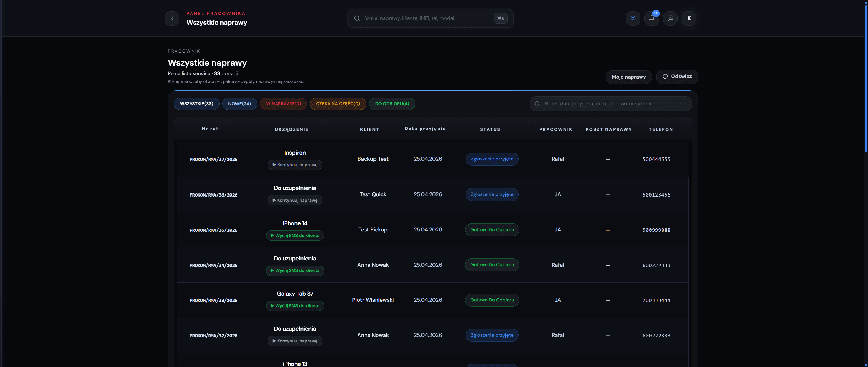Click client name Test Pickup
Viewport: 868px width, 367px height.
[373, 229]
